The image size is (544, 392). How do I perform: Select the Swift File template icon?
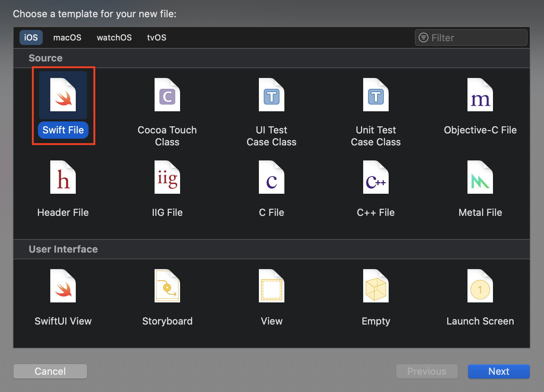(63, 95)
